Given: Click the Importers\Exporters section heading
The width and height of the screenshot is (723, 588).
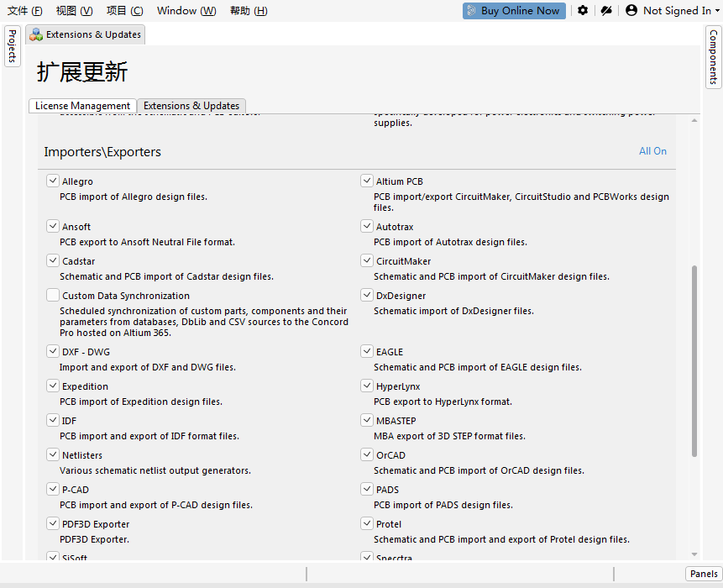Looking at the screenshot, I should (x=102, y=152).
